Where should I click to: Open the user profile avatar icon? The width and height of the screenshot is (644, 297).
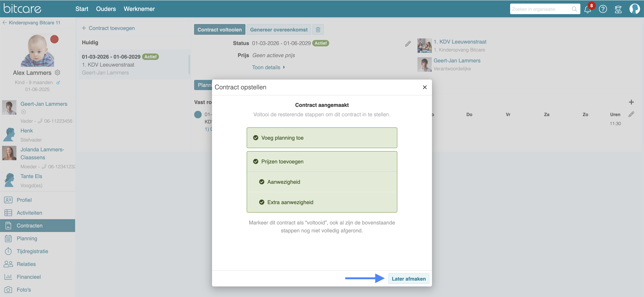(634, 9)
